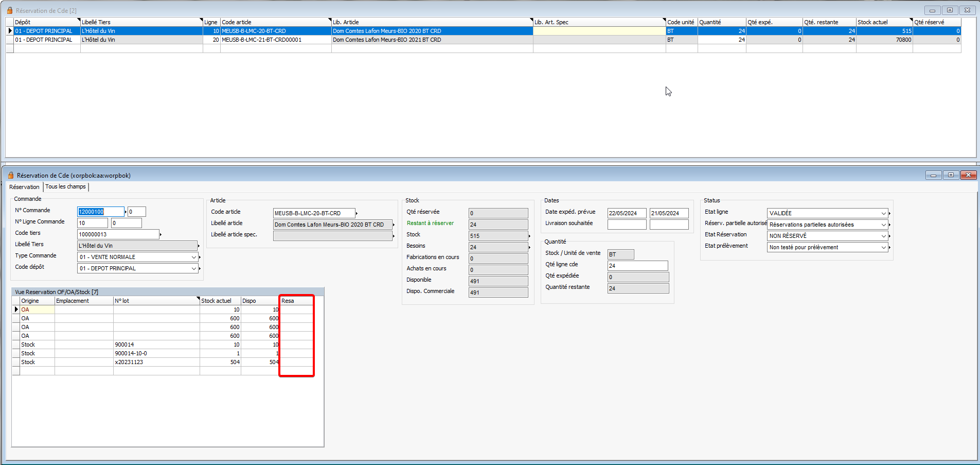This screenshot has width=980, height=465.
Task: Open the Etat ligne dropdown showing VALIDÉE
Action: (883, 213)
